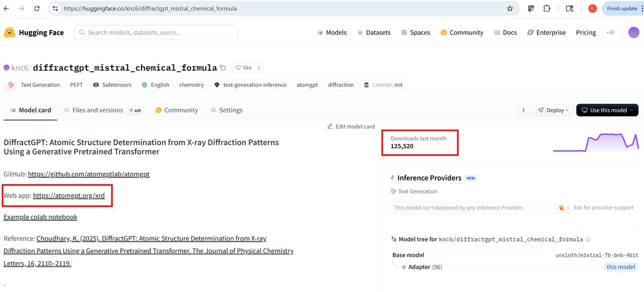Click the site info icon in address bar

[55, 9]
